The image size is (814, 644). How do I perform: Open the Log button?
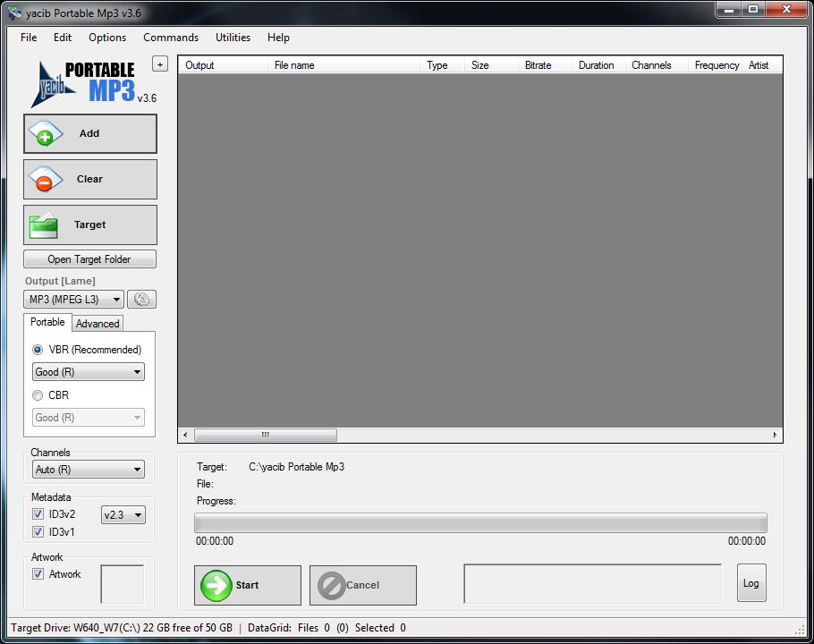pos(751,583)
